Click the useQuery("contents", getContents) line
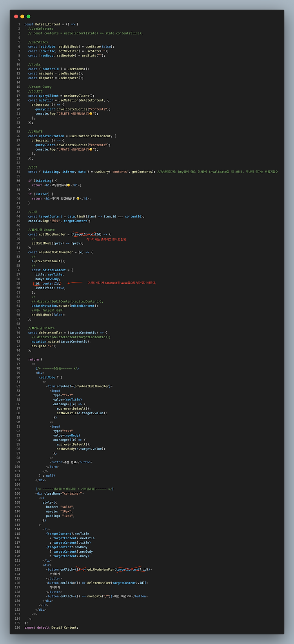Viewport: 294px width, 644px height. click(153, 172)
